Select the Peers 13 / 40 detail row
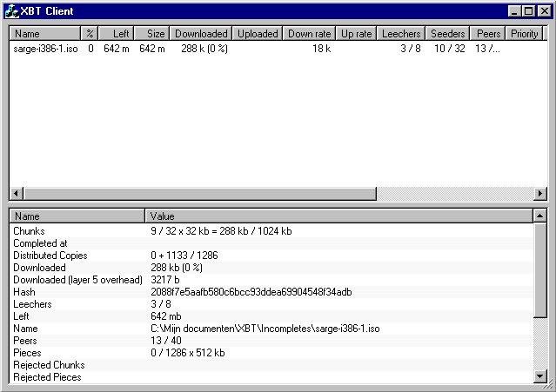Image resolution: width=556 pixels, height=392 pixels. pyautogui.click(x=271, y=341)
